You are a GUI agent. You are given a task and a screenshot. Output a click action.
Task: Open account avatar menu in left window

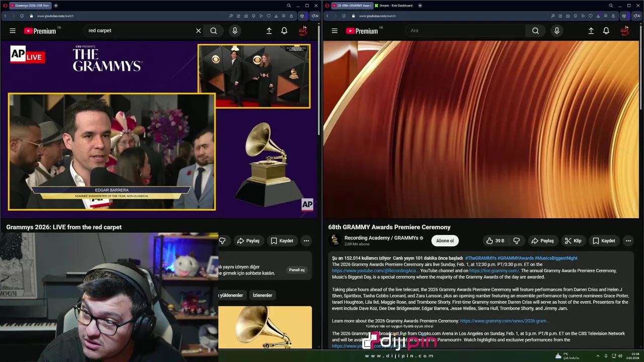point(303,31)
